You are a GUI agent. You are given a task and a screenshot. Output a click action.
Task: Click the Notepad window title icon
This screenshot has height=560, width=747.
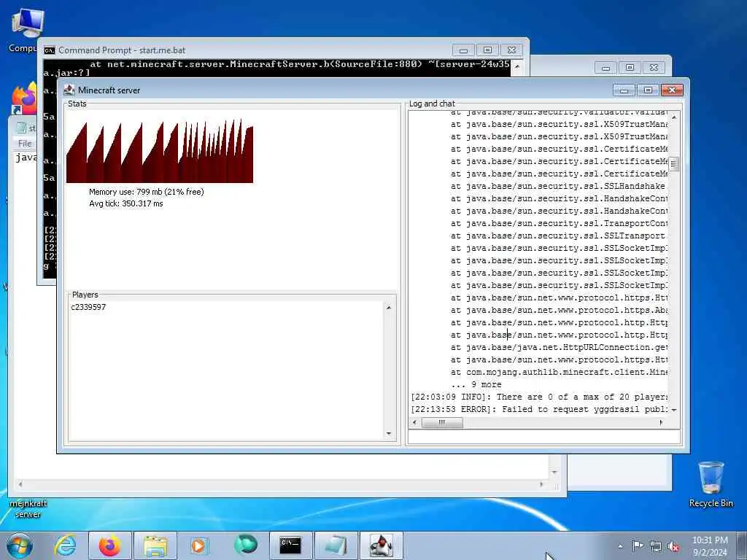click(x=21, y=128)
